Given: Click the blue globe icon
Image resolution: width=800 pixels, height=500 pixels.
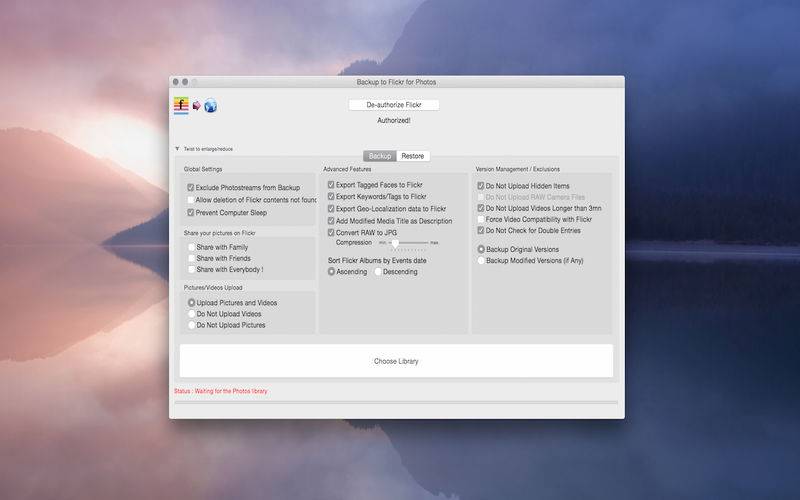Looking at the screenshot, I should coord(211,106).
